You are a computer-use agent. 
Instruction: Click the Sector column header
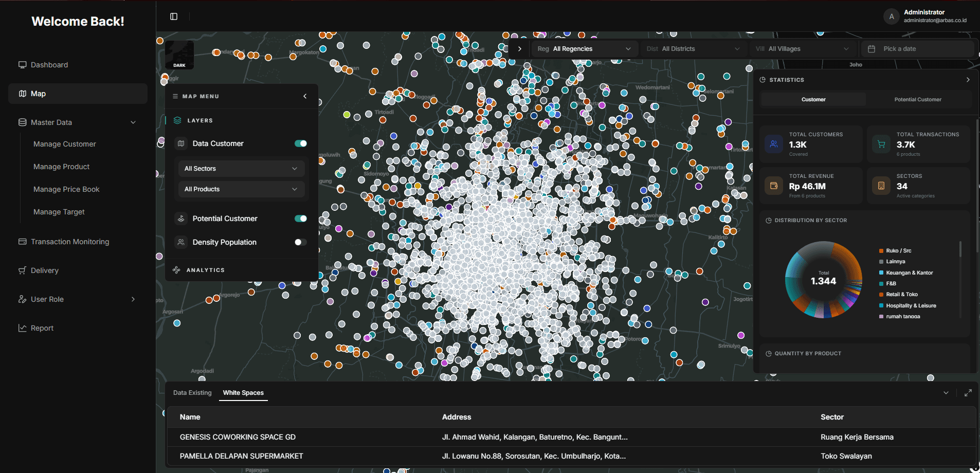click(x=832, y=417)
